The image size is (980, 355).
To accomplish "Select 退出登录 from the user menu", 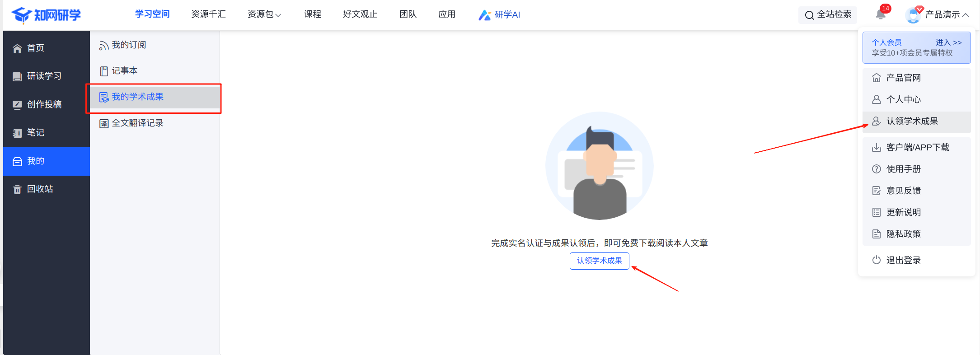I will (x=903, y=260).
